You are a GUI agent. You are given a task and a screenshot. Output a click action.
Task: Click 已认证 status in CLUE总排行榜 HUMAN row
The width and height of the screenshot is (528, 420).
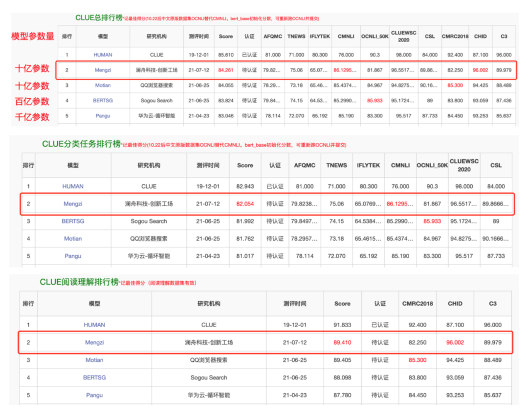coord(249,55)
